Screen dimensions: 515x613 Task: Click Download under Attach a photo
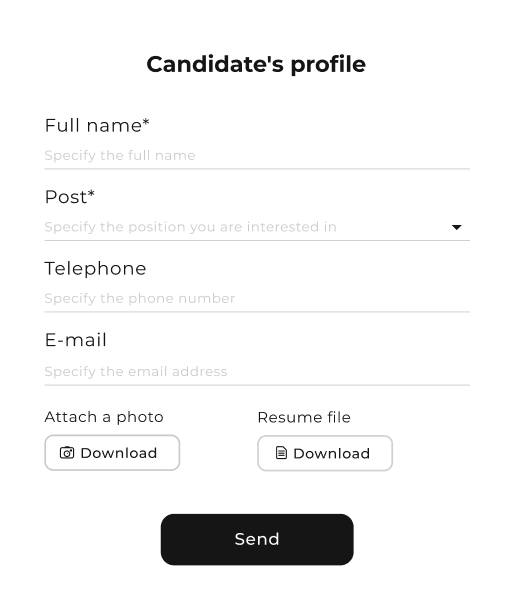pyautogui.click(x=112, y=453)
